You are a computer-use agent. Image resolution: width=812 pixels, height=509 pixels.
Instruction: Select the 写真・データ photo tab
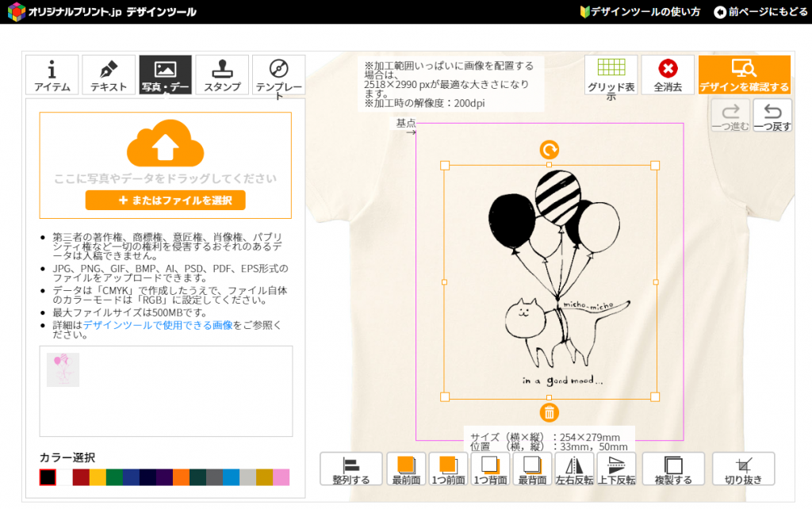point(165,75)
